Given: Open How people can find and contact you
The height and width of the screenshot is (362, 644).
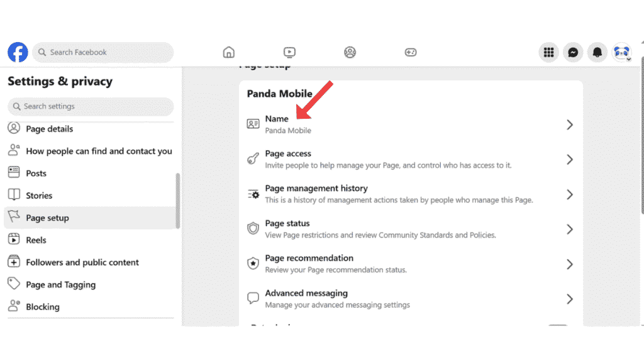Looking at the screenshot, I should pos(89,151).
